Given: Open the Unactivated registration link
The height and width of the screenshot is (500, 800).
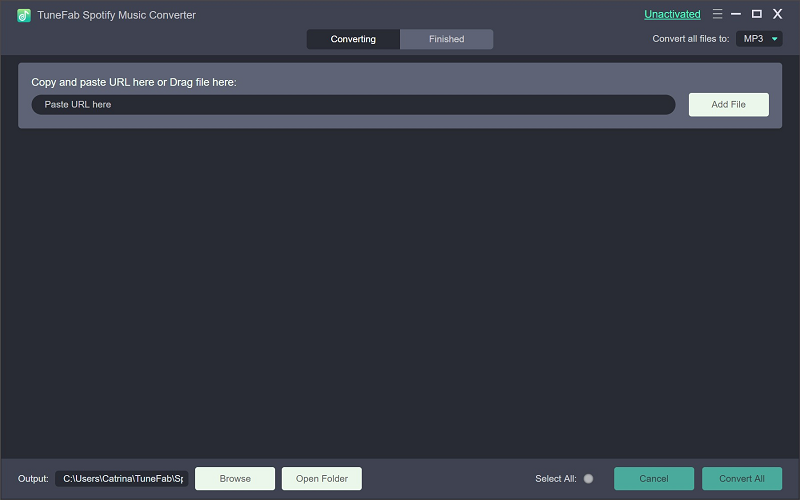Looking at the screenshot, I should pyautogui.click(x=672, y=15).
